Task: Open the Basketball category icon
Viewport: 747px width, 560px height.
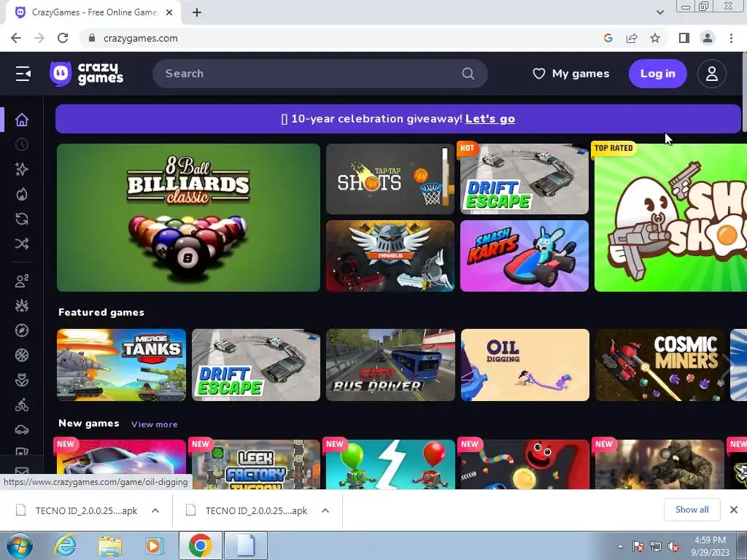Action: tap(22, 355)
